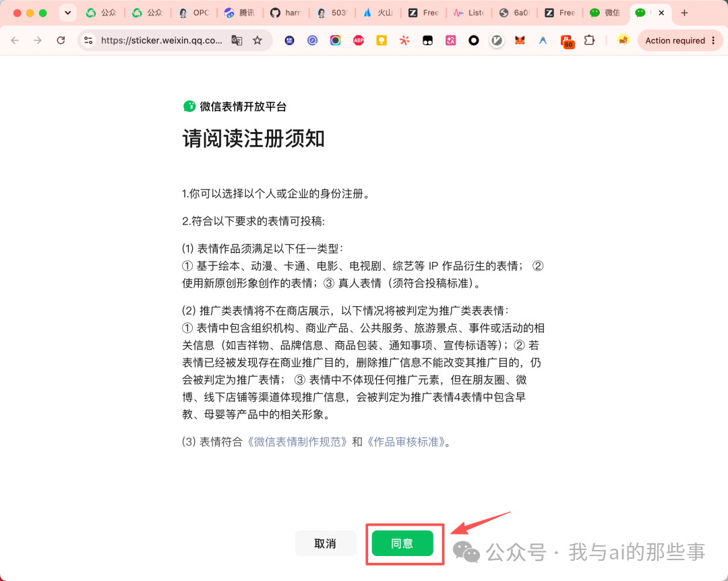The height and width of the screenshot is (581, 728).
Task: Click text 2.符合以下要求的表情可投稿
Action: [x=253, y=221]
